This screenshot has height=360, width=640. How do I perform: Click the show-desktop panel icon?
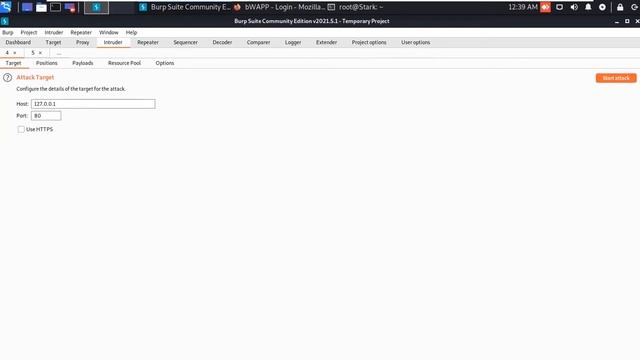pyautogui.click(x=27, y=7)
